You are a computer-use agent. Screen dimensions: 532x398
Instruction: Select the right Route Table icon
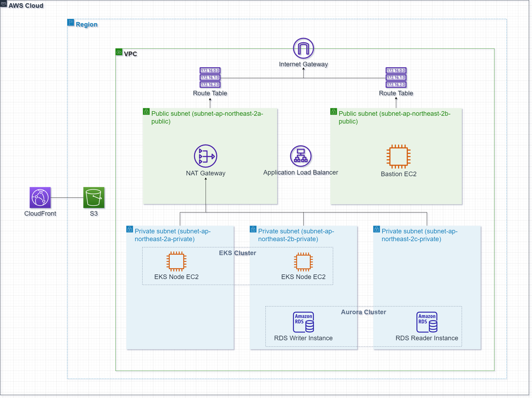click(396, 78)
